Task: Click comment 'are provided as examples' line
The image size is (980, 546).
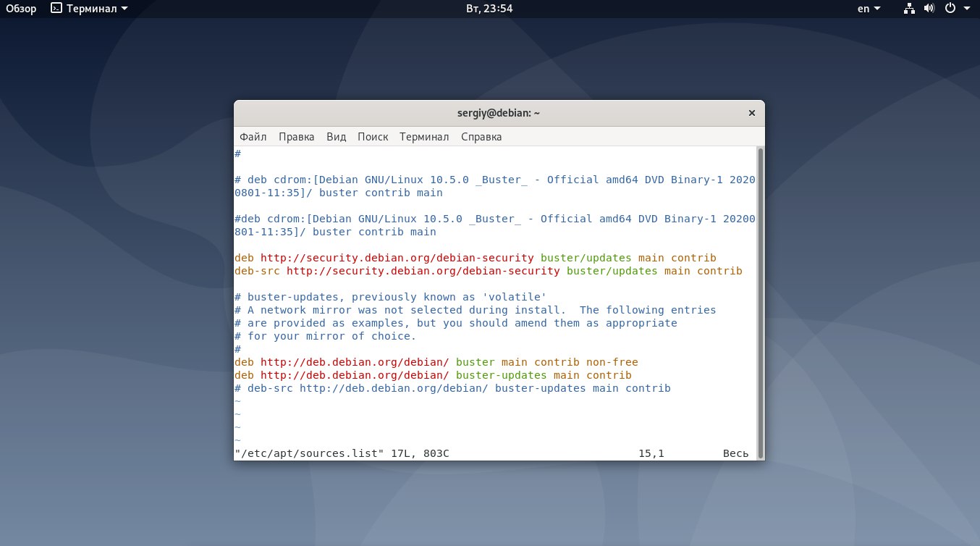Action: (x=456, y=323)
